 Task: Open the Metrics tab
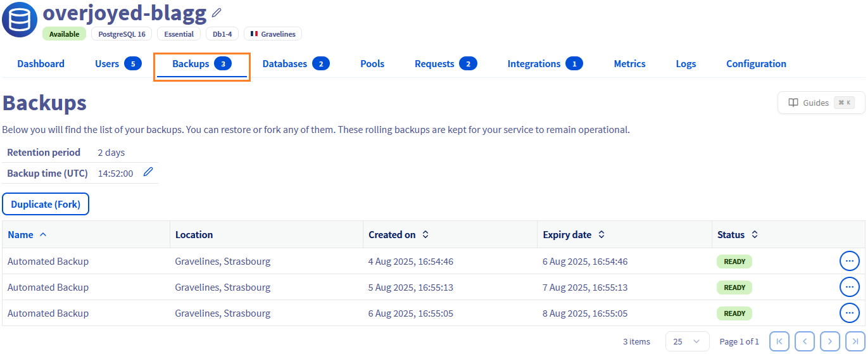[x=629, y=64]
